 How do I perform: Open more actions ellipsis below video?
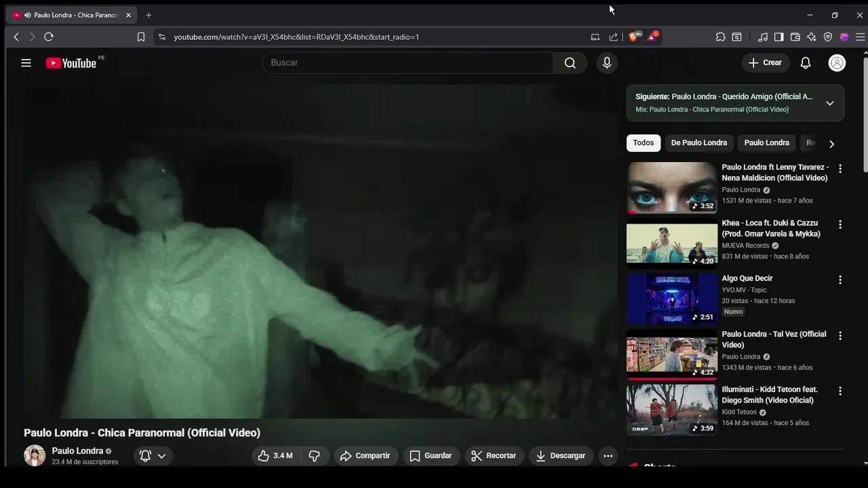(x=608, y=455)
